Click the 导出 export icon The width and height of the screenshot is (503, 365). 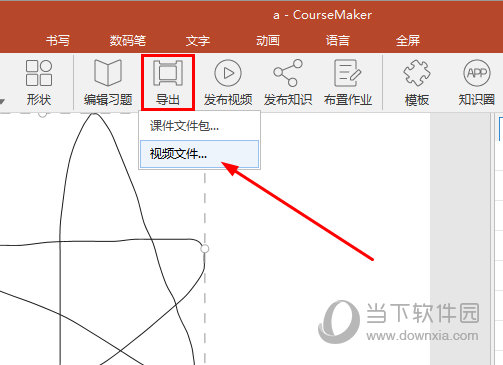[x=168, y=73]
